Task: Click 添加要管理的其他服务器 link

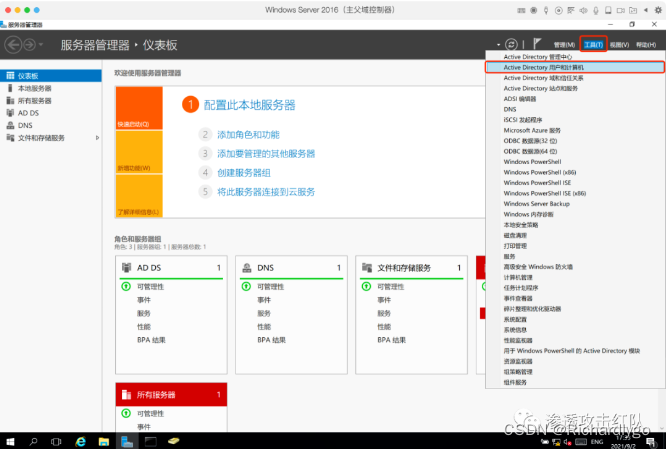Action: pos(266,154)
